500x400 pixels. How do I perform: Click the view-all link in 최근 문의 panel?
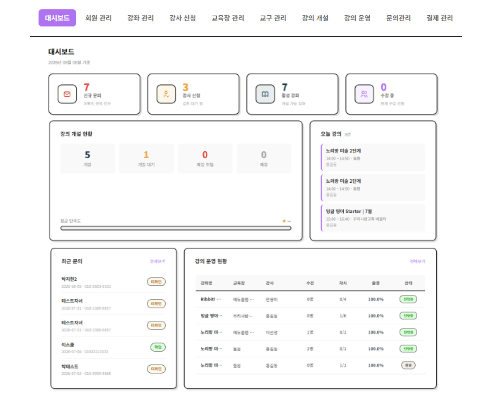click(x=158, y=261)
